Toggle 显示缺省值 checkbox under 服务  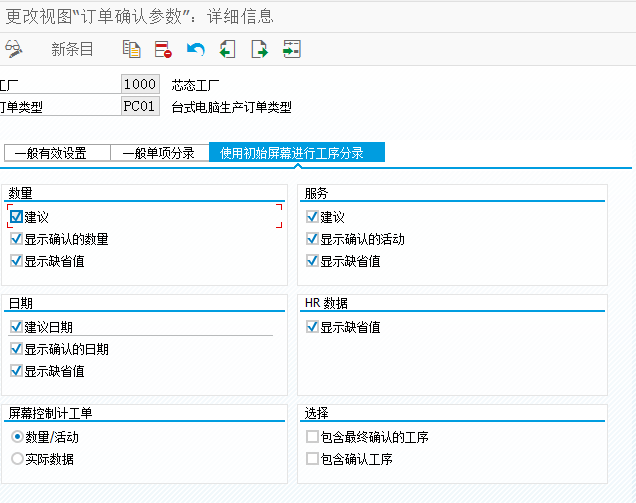(x=312, y=260)
